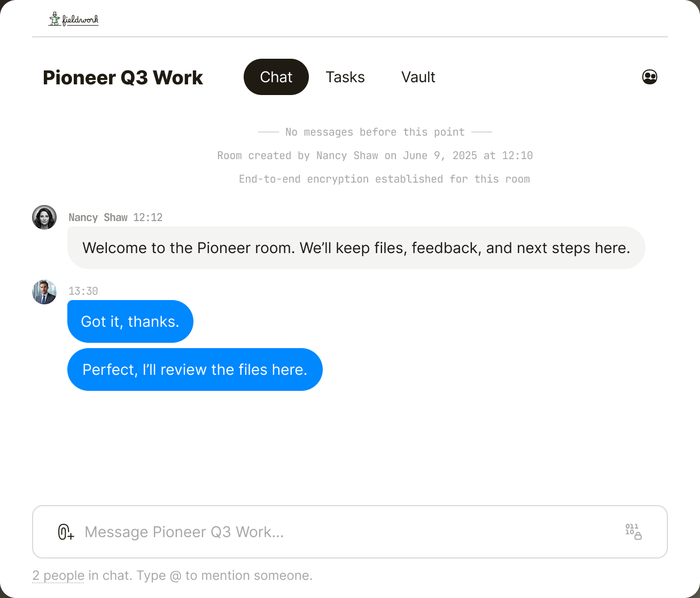Open Nancy Shaw's profile avatar
The image size is (700, 598).
point(44,217)
